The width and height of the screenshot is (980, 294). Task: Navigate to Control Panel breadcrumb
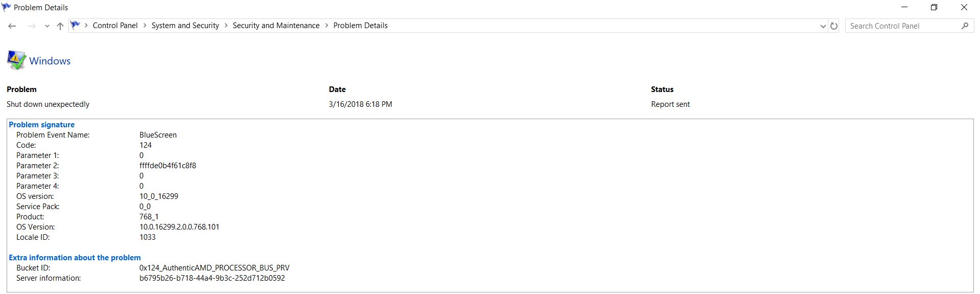tap(115, 26)
